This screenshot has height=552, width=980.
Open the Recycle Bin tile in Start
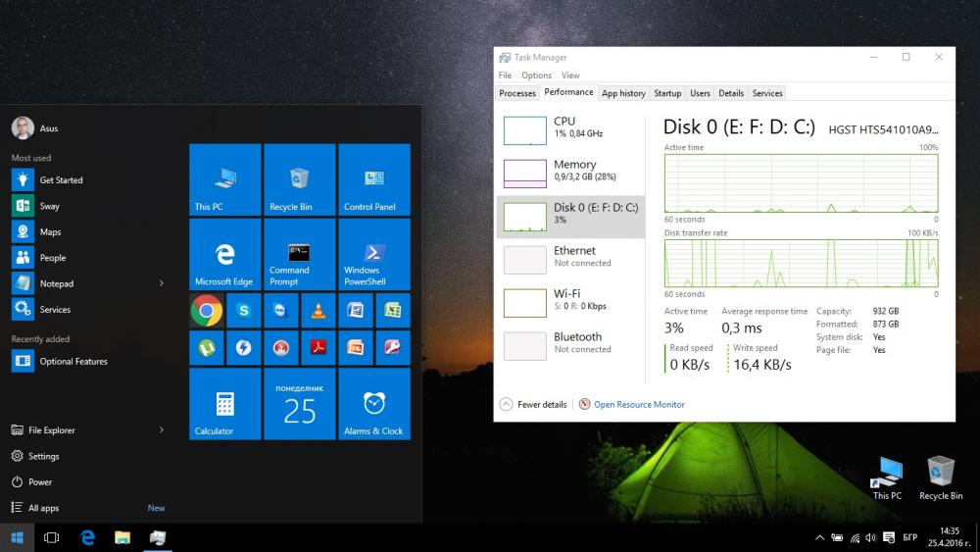point(299,179)
